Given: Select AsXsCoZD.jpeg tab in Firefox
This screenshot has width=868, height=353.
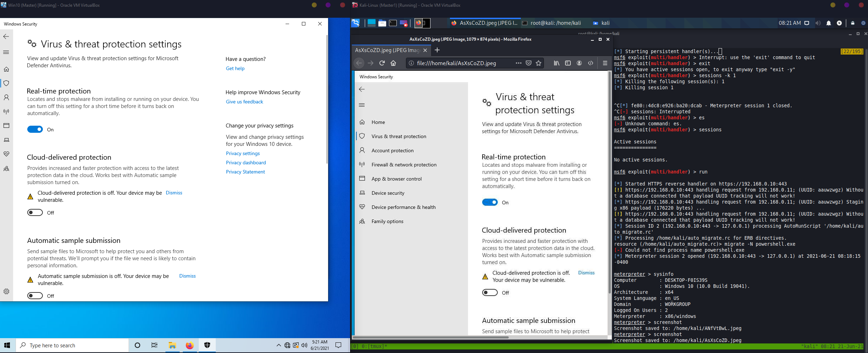Looking at the screenshot, I should pyautogui.click(x=387, y=50).
